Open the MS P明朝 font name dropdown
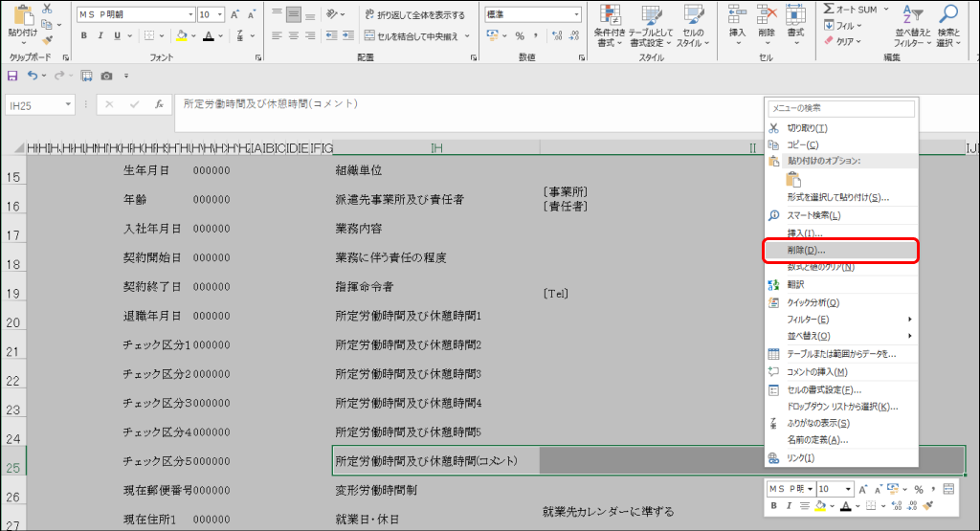 tap(190, 14)
